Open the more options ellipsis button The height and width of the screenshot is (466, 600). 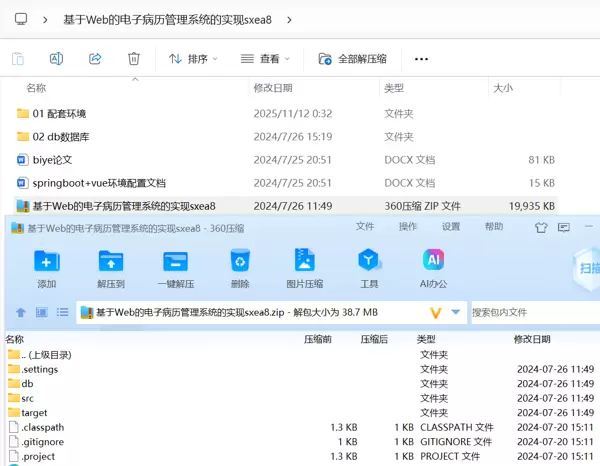click(421, 59)
